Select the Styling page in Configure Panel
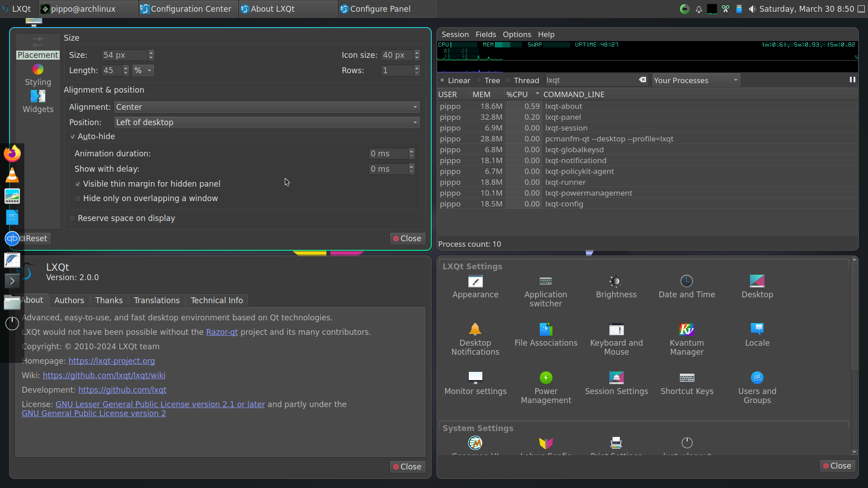 coord(38,75)
